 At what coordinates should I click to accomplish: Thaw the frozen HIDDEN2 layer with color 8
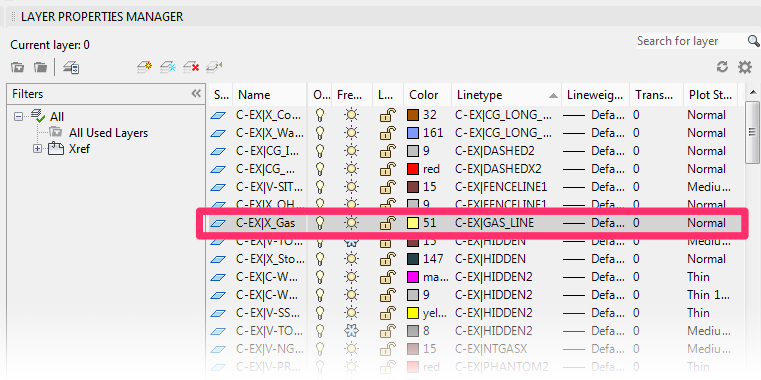click(x=351, y=330)
